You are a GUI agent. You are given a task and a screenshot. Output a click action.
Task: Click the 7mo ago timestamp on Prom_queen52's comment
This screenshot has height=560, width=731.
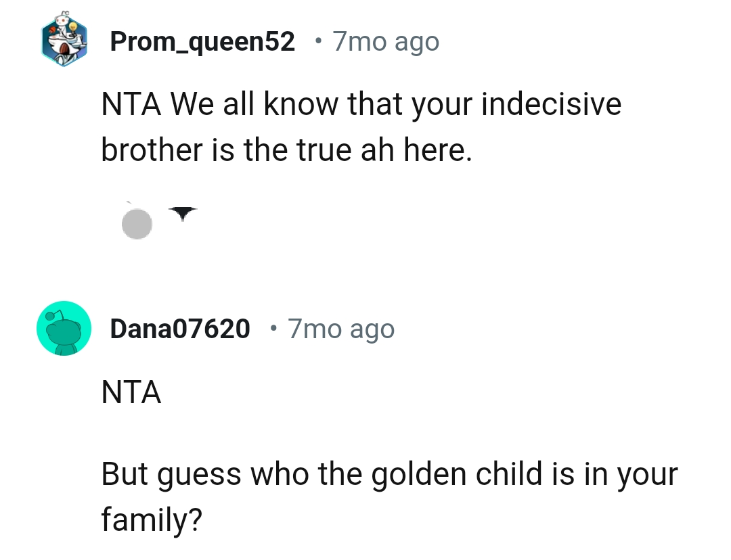tap(384, 41)
